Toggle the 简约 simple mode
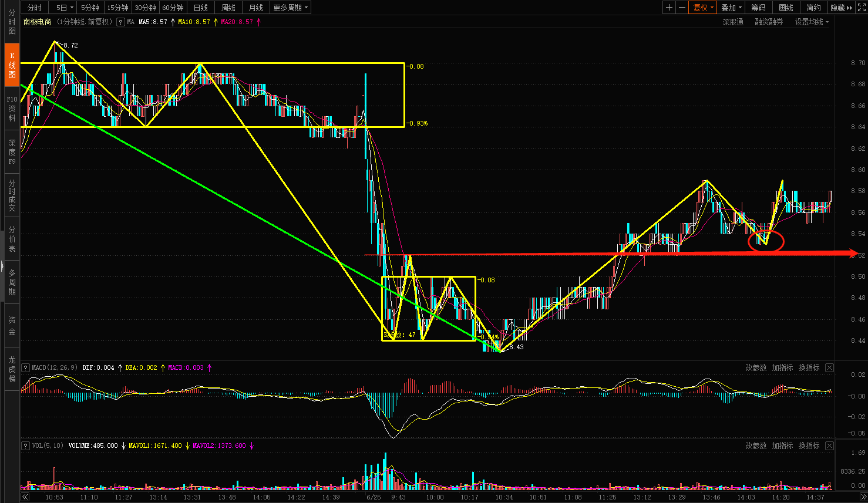This screenshot has height=503, width=868. [x=813, y=8]
